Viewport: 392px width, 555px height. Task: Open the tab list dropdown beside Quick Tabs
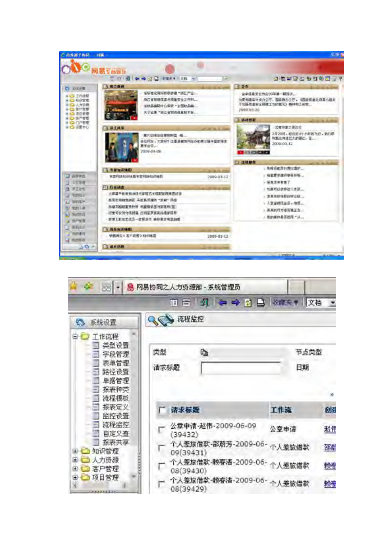click(x=118, y=287)
